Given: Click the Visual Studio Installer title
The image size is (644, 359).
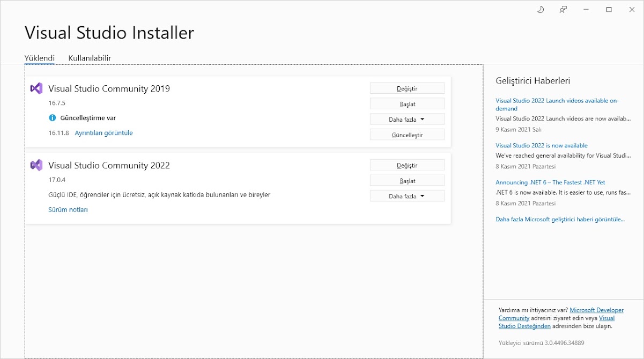Looking at the screenshot, I should click(109, 33).
